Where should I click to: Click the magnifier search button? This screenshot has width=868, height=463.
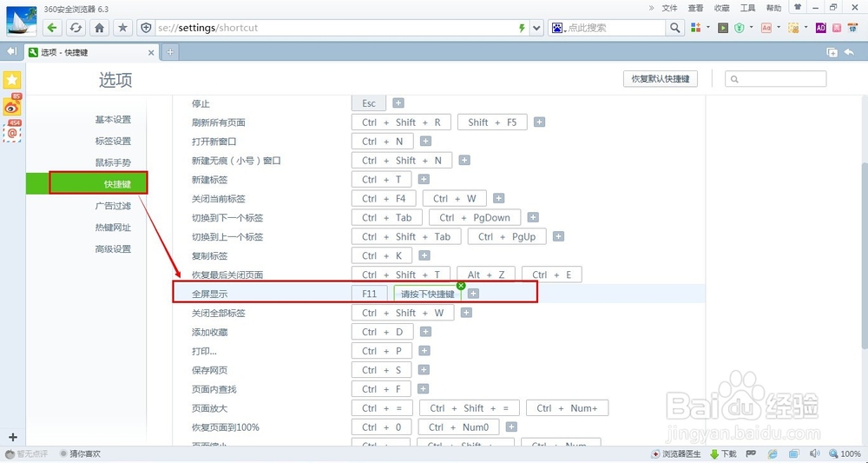click(674, 28)
